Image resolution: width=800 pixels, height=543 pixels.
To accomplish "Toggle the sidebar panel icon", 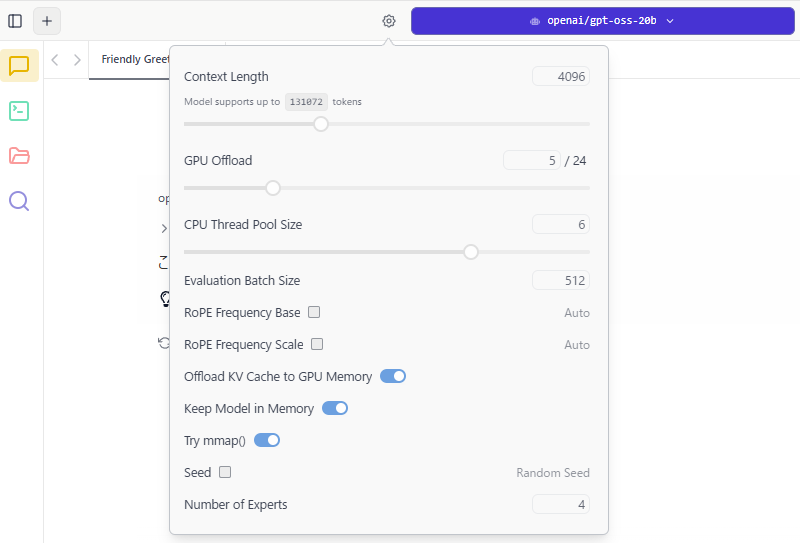I will pyautogui.click(x=15, y=21).
